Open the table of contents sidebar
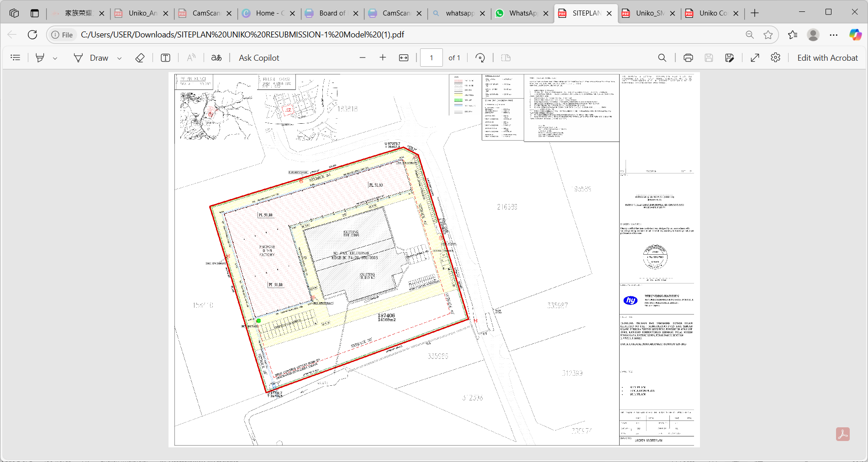 (x=16, y=58)
